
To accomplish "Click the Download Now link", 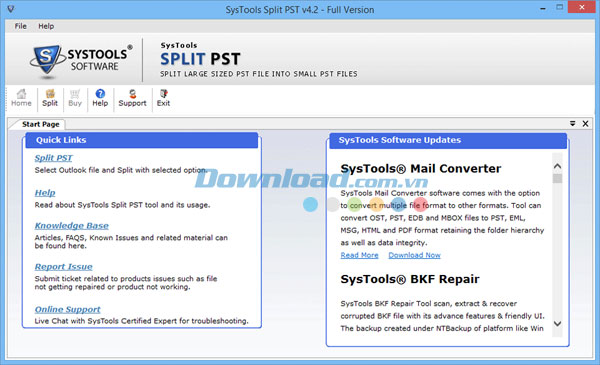I will (414, 255).
